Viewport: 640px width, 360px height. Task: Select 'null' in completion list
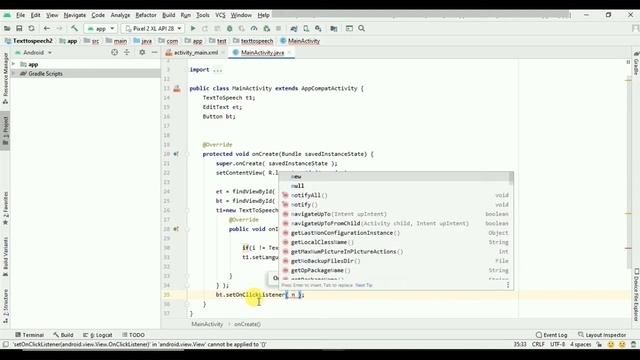(x=395, y=186)
